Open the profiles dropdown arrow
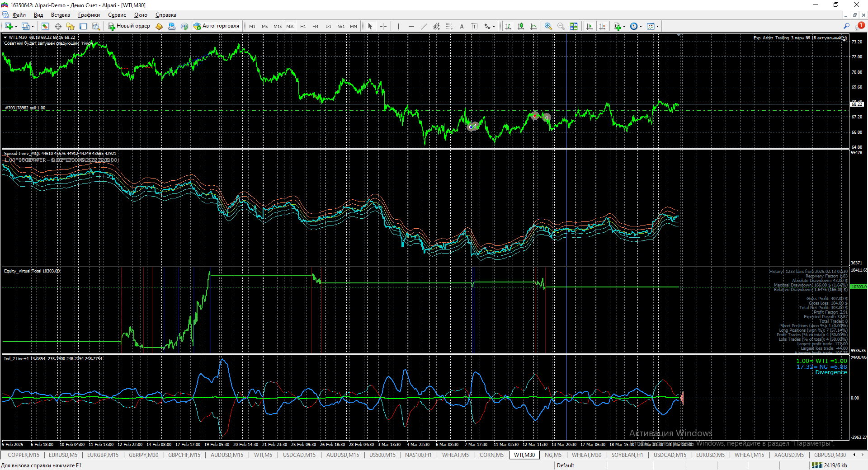This screenshot has width=868, height=470. click(33, 26)
